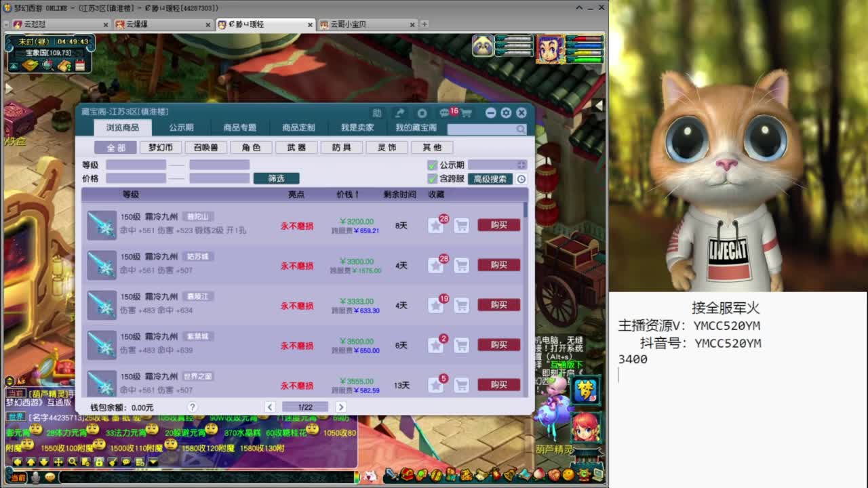
Task: Filter by 其他 category
Action: (x=432, y=147)
